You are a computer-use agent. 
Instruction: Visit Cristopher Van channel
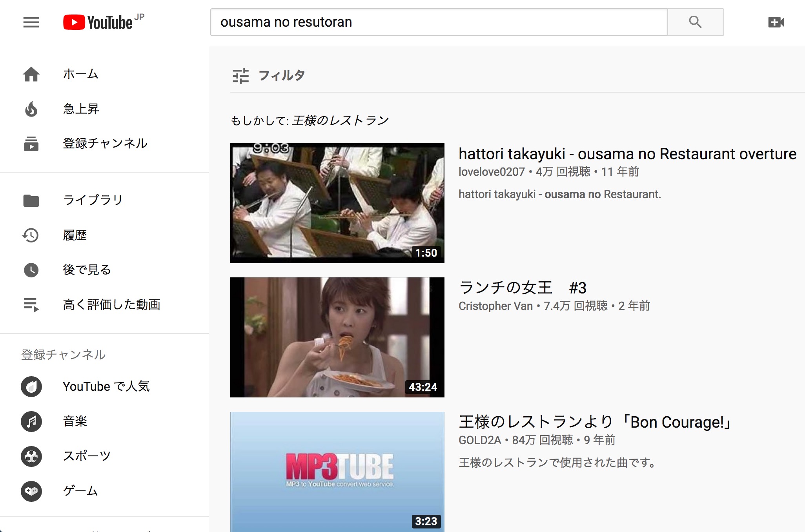(x=495, y=306)
